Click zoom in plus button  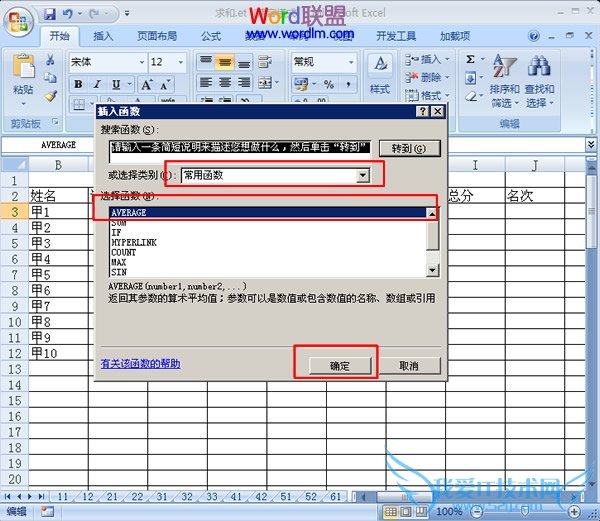pyautogui.click(x=574, y=511)
